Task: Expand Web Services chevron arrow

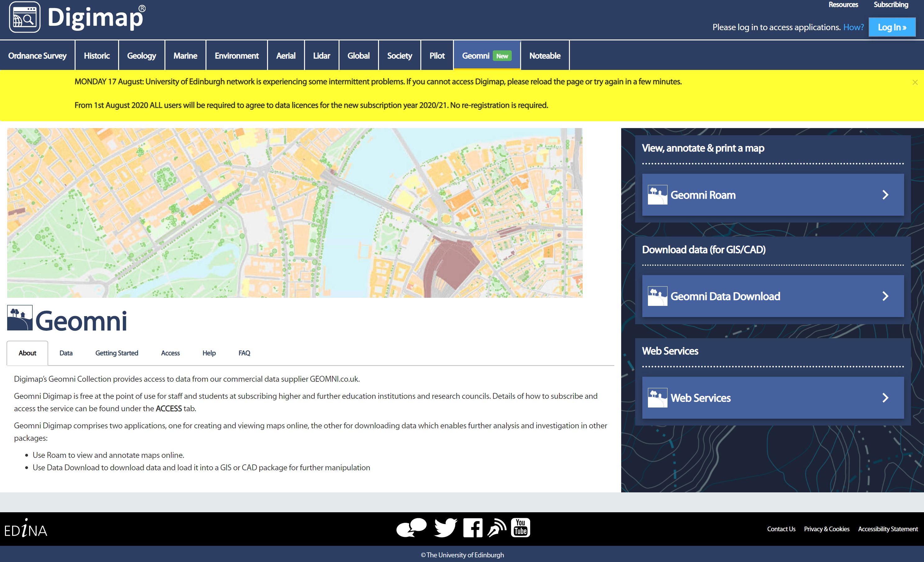Action: (885, 398)
